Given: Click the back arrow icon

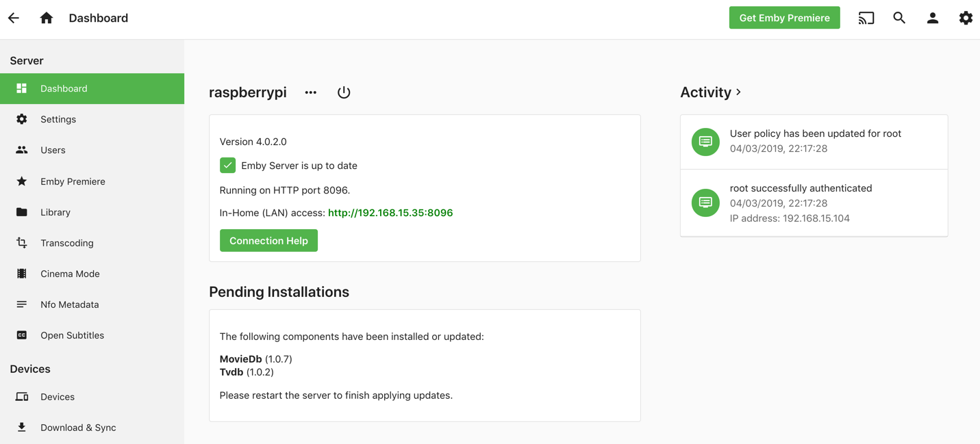Looking at the screenshot, I should [x=14, y=18].
